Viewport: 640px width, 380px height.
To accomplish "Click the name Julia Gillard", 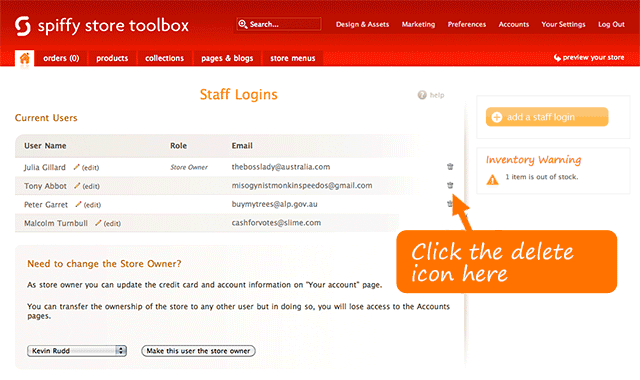I will (x=44, y=167).
